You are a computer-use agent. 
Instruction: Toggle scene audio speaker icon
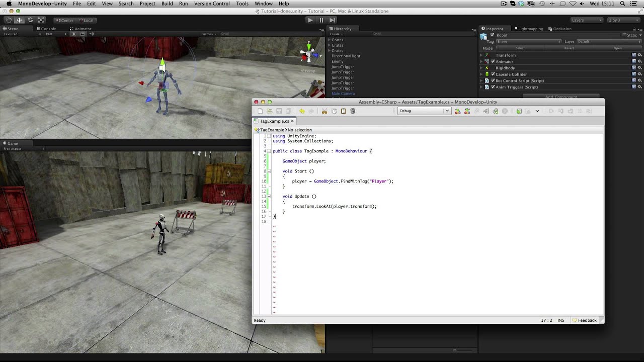(91, 34)
